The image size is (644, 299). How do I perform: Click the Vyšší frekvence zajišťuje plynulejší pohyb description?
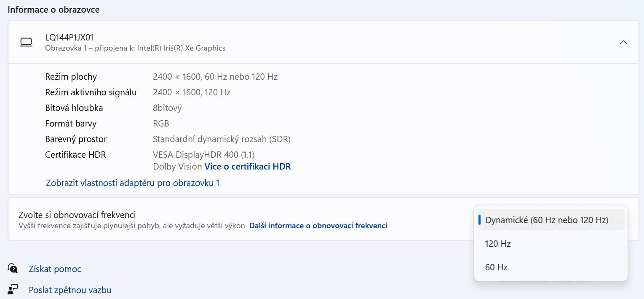pyautogui.click(x=132, y=226)
